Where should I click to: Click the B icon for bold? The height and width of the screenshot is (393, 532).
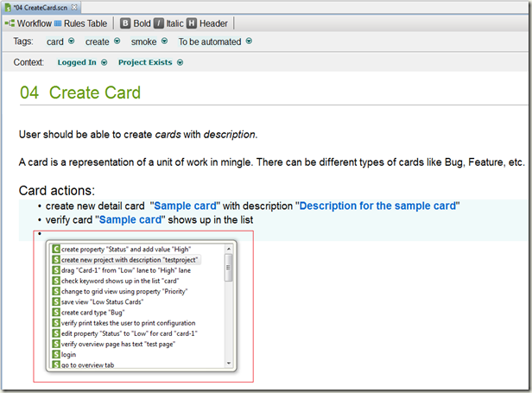(x=125, y=23)
